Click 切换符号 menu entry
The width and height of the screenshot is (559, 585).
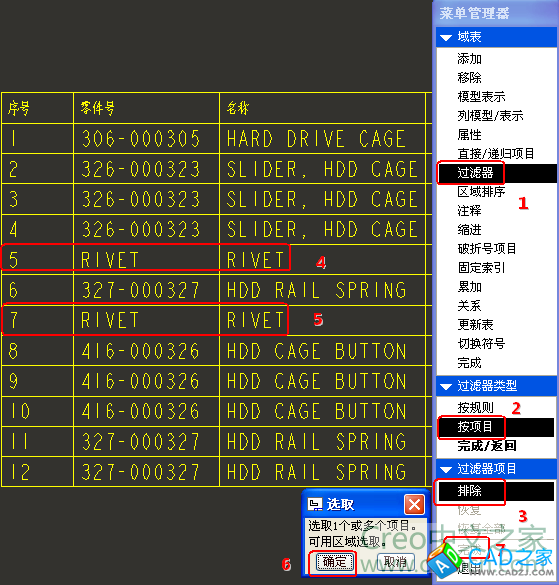481,344
